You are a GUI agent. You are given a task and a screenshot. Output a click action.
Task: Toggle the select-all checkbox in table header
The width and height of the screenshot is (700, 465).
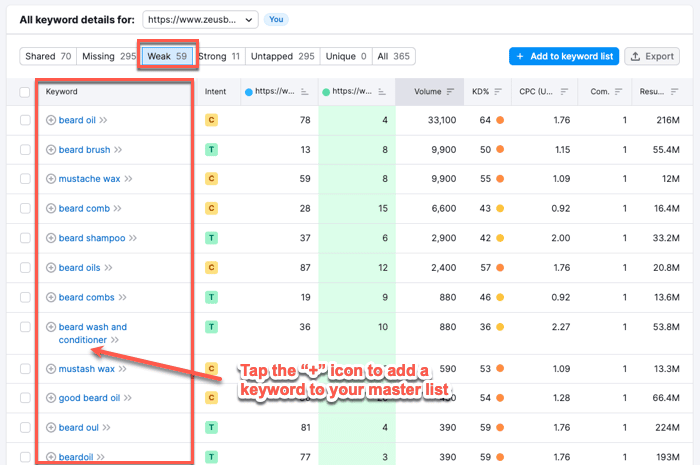(25, 92)
